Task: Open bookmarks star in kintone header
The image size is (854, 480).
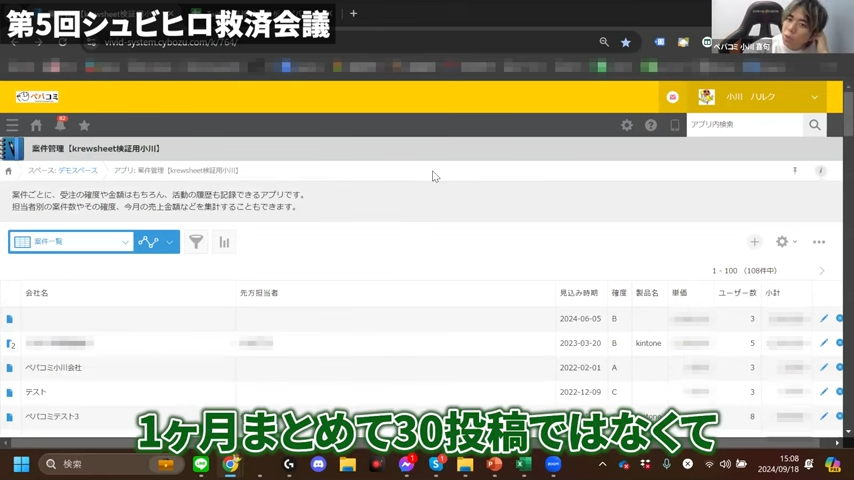Action: tap(84, 125)
